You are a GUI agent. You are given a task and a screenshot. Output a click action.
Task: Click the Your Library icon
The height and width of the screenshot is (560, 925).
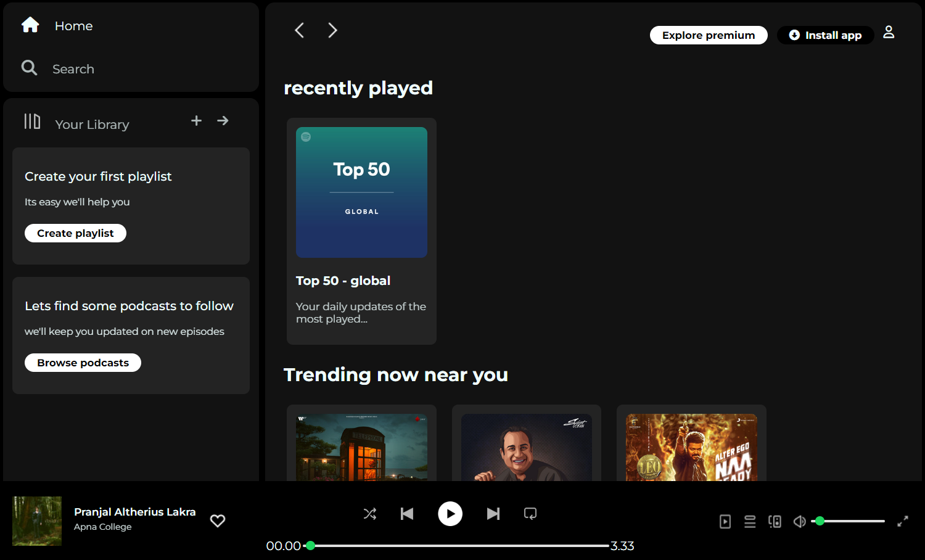click(x=31, y=121)
